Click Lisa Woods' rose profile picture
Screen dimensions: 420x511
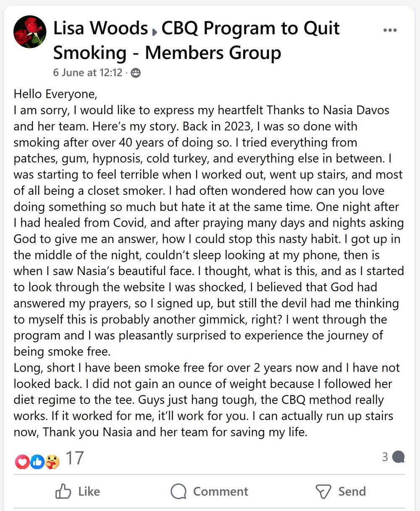[29, 32]
